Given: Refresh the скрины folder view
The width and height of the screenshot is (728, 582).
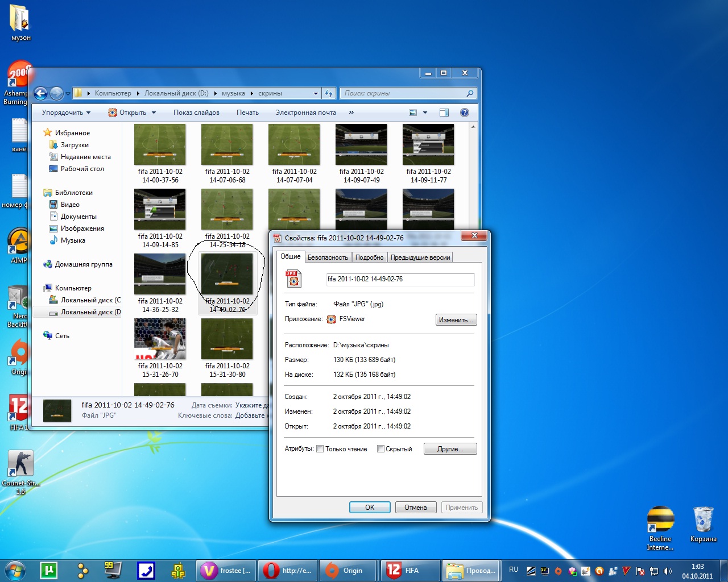Looking at the screenshot, I should (x=329, y=93).
